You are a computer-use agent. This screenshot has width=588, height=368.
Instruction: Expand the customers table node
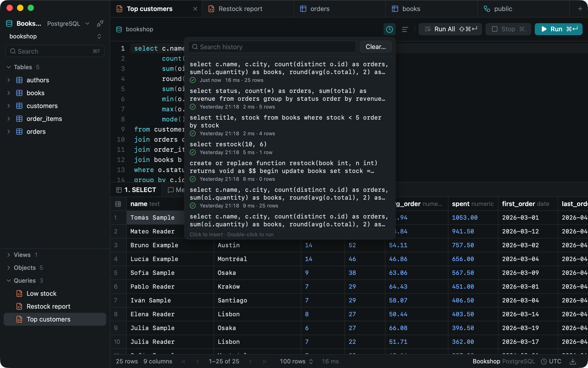tap(9, 106)
